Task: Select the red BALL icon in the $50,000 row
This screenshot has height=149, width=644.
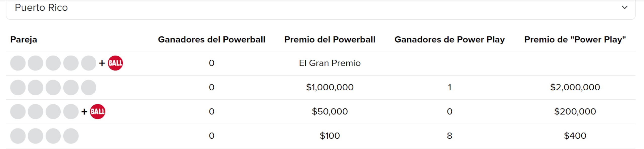Action: coord(98,111)
